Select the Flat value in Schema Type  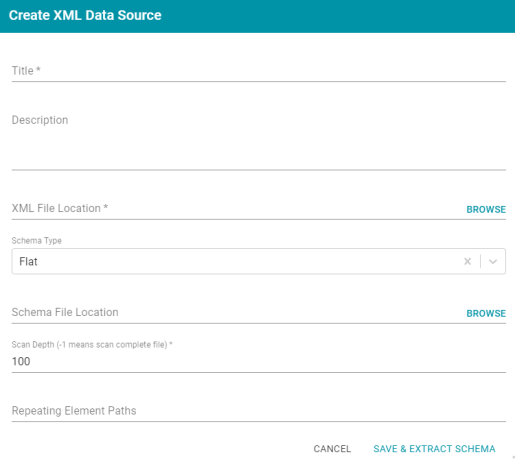tap(28, 262)
